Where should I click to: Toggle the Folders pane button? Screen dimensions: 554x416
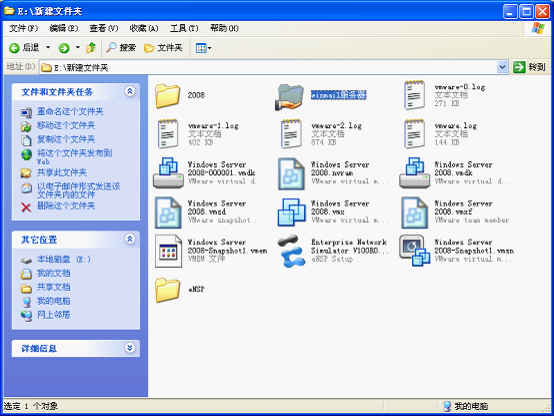[x=163, y=47]
